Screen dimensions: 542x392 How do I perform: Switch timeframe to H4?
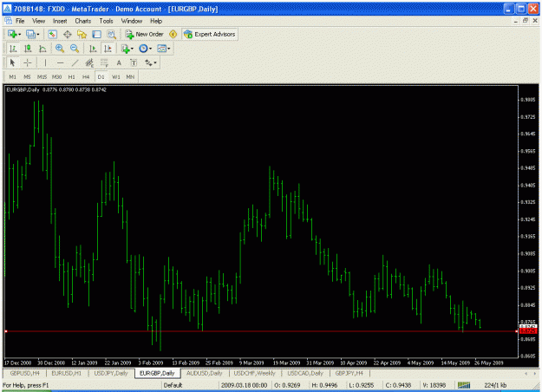(86, 77)
